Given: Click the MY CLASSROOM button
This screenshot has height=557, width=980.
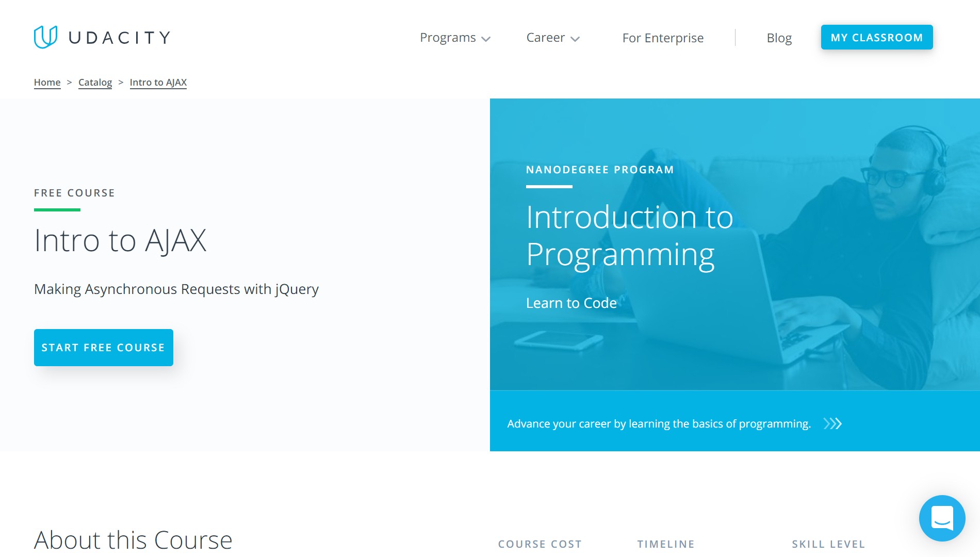Looking at the screenshot, I should click(877, 37).
